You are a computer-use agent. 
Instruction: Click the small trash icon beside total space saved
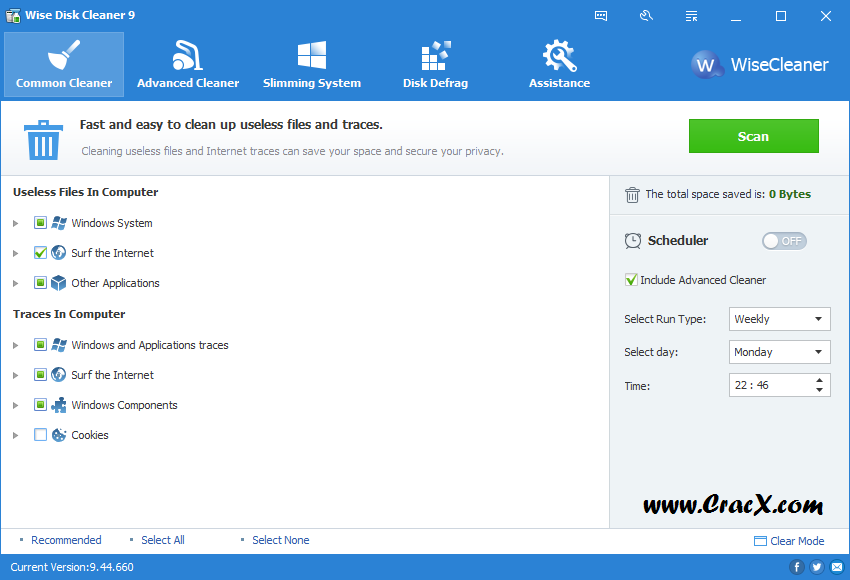pos(632,195)
